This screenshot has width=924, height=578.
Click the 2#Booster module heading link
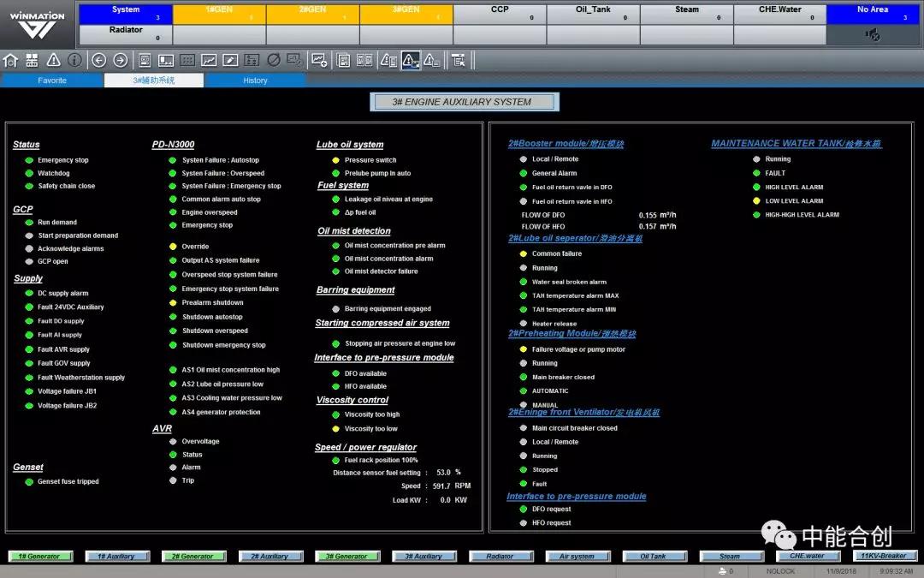(x=566, y=144)
